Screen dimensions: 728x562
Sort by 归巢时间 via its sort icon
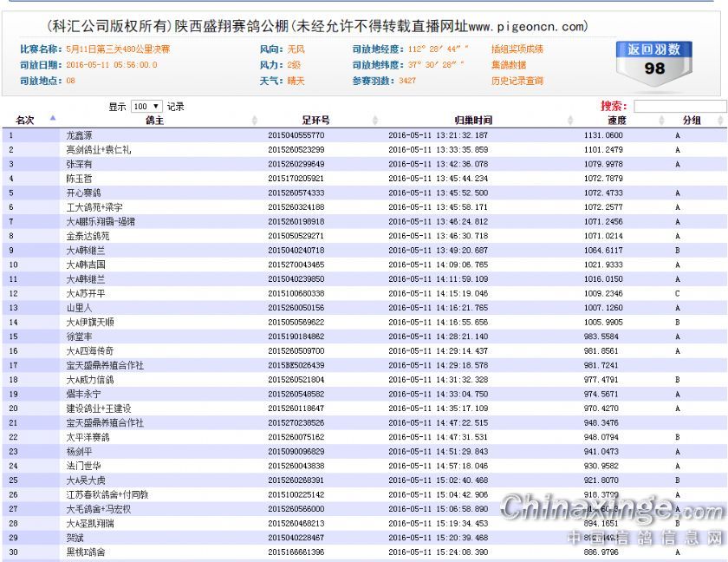click(x=572, y=121)
